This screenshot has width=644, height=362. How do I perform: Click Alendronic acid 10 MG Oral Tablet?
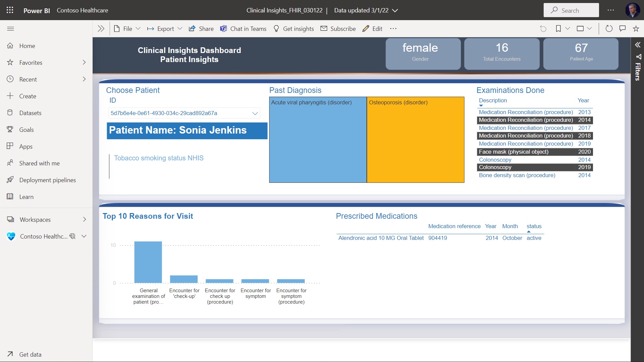point(381,238)
